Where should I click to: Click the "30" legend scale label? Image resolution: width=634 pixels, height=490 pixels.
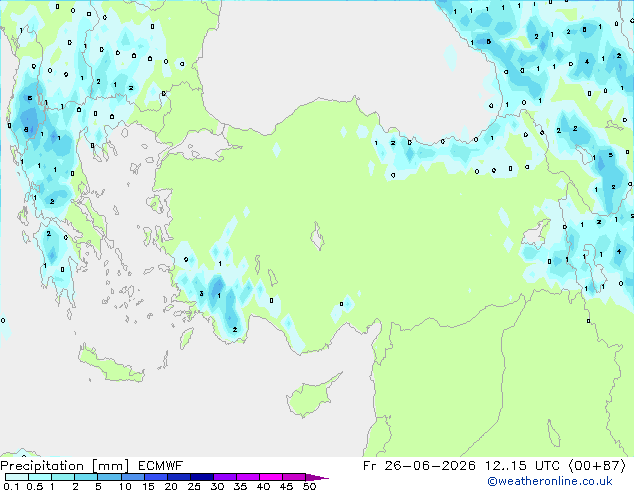[217, 486]
